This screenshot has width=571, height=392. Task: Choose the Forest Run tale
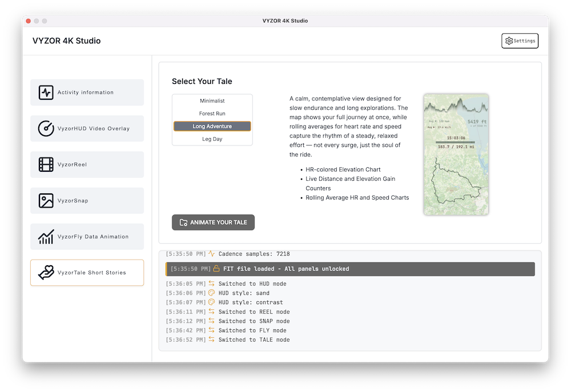tap(212, 114)
